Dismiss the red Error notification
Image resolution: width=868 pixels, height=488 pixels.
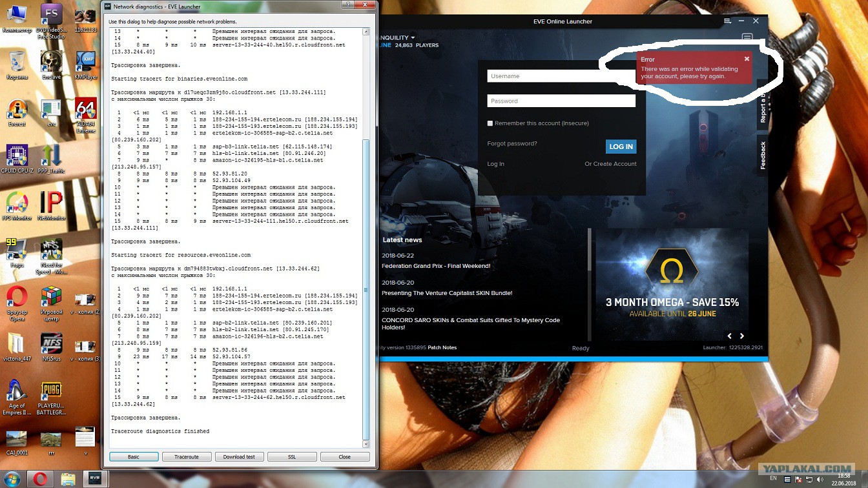[747, 59]
